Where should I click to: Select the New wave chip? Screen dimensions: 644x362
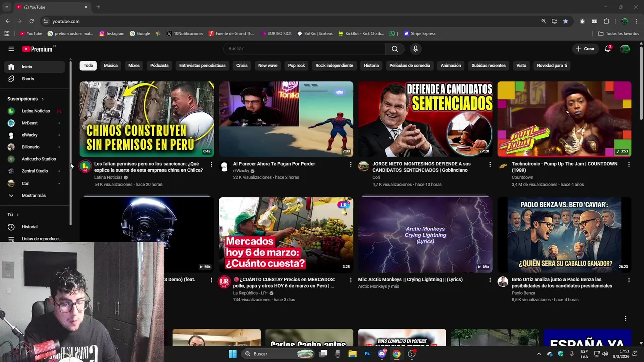268,65
